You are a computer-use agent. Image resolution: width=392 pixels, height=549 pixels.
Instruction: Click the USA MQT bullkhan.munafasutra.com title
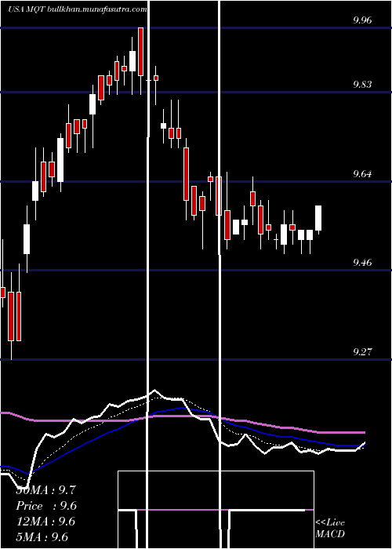[78, 9]
